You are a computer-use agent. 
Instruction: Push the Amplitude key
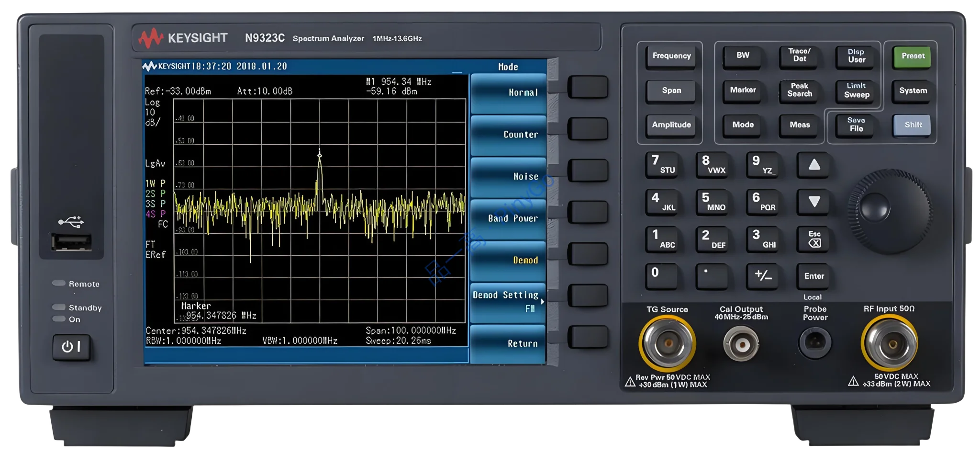(671, 125)
